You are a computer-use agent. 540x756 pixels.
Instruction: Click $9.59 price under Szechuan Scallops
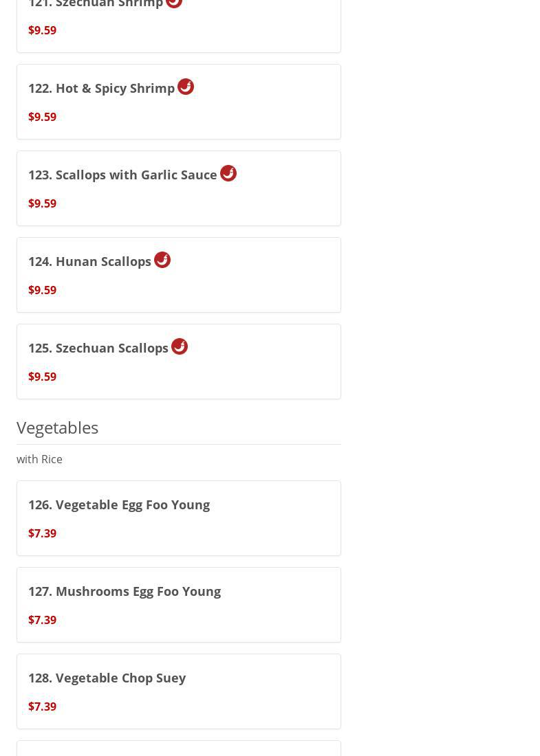pos(42,377)
